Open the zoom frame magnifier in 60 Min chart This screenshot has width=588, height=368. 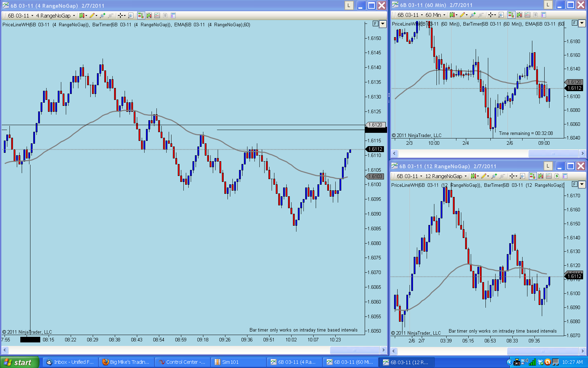tap(501, 15)
